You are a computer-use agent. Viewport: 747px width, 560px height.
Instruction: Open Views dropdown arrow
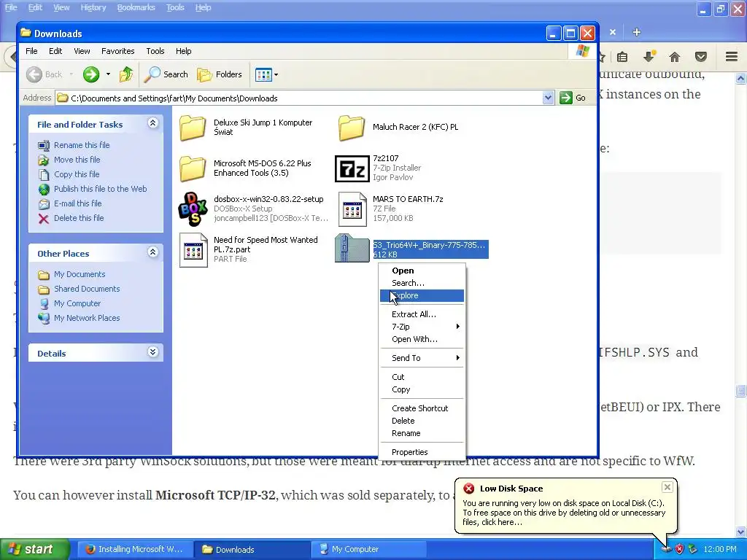276,74
